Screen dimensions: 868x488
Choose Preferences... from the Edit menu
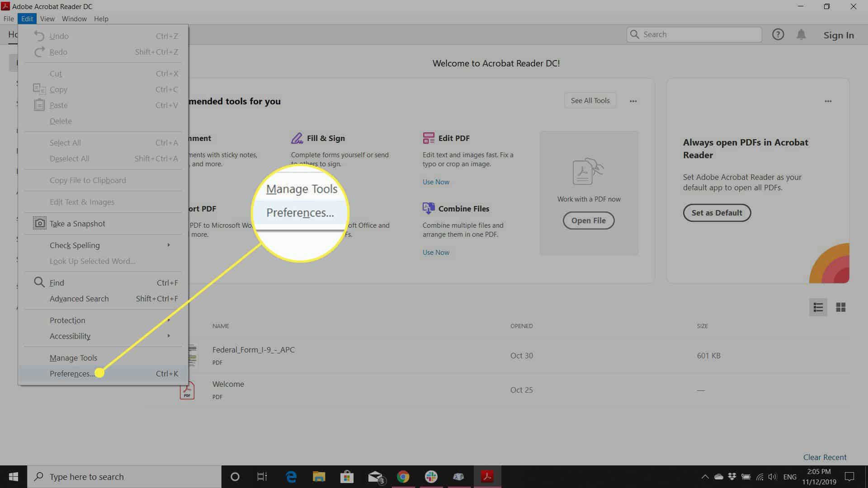pyautogui.click(x=103, y=373)
